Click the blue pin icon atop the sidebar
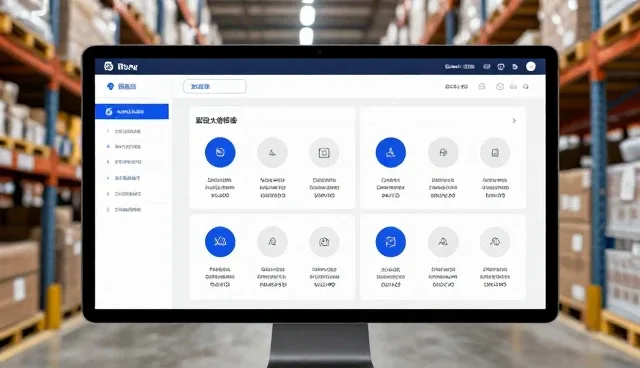The height and width of the screenshot is (368, 640). click(110, 86)
